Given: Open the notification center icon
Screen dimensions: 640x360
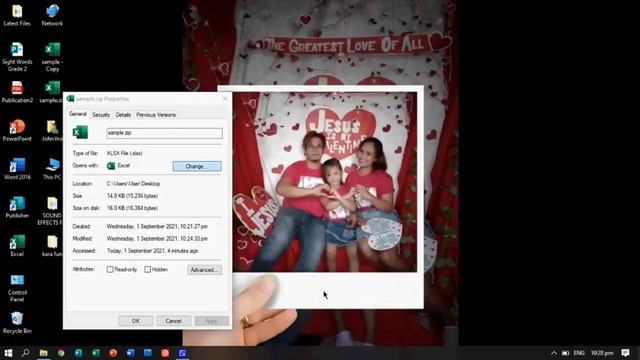Looking at the screenshot, I should (x=625, y=353).
